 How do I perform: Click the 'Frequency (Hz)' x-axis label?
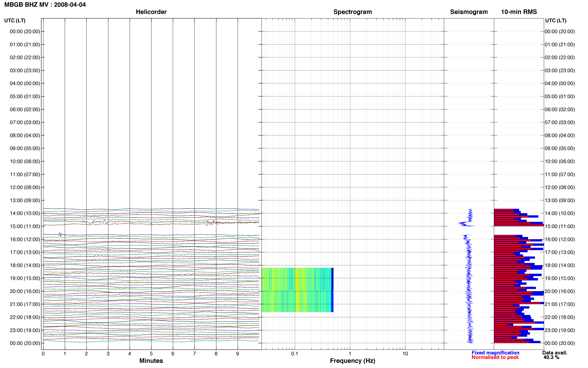tap(352, 361)
